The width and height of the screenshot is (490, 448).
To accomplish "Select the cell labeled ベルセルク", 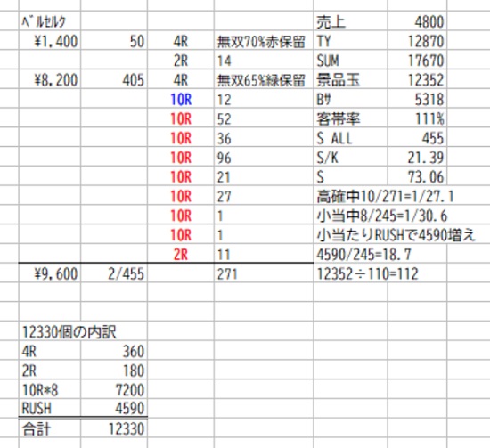I will click(49, 21).
